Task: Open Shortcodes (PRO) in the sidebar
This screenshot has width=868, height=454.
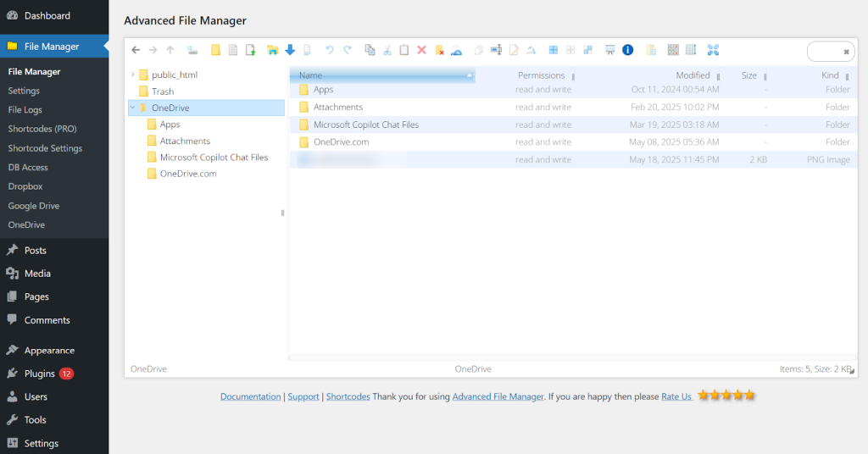Action: pyautogui.click(x=42, y=129)
